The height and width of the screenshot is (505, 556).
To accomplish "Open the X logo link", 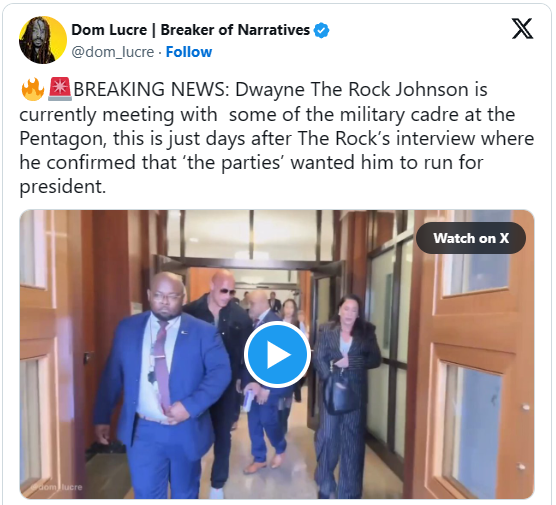I will (x=522, y=29).
